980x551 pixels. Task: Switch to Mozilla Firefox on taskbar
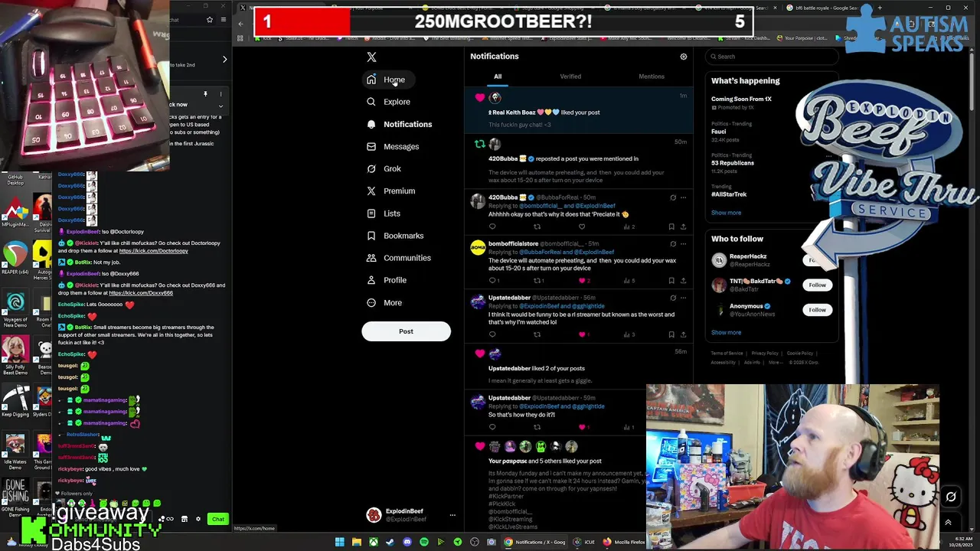click(x=624, y=542)
